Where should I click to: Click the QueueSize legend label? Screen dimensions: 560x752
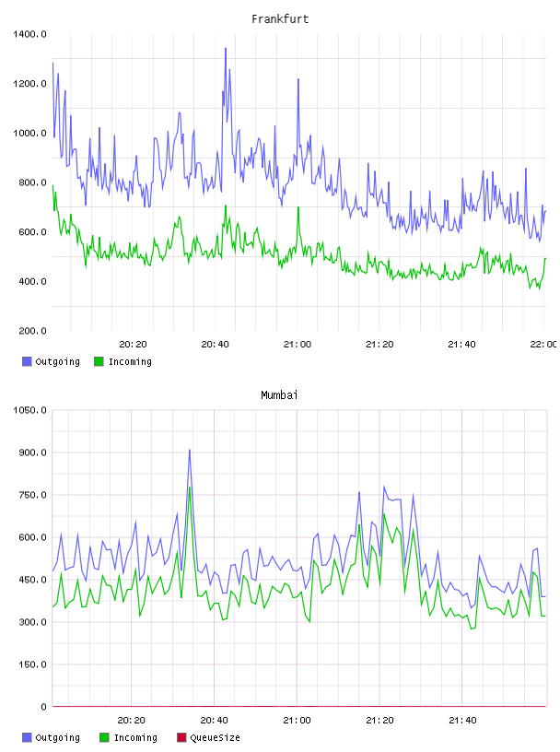[x=215, y=737]
